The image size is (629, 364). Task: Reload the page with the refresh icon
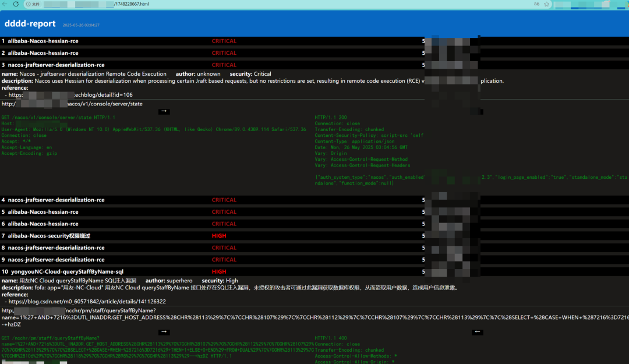[16, 4]
